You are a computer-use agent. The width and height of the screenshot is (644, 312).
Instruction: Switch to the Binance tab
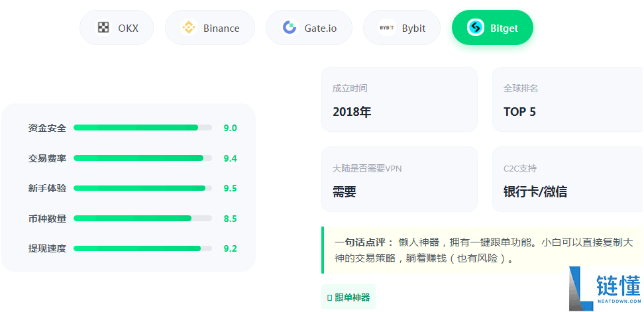tap(210, 28)
